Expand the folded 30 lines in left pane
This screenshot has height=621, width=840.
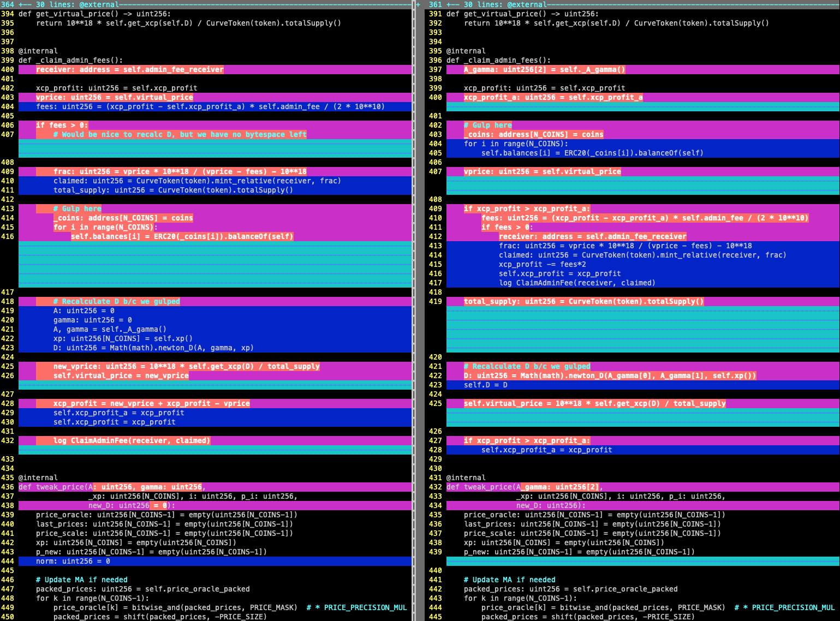pyautogui.click(x=215, y=4)
